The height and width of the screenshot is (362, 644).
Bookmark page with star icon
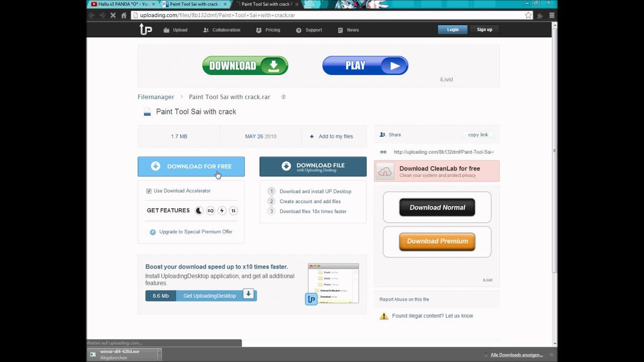[x=528, y=15]
